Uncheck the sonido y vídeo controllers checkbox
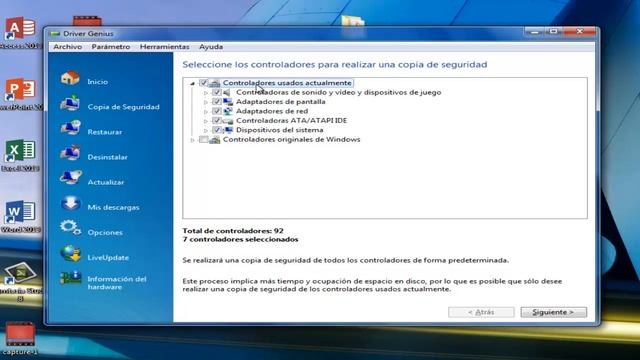The height and width of the screenshot is (360, 640). [x=217, y=93]
